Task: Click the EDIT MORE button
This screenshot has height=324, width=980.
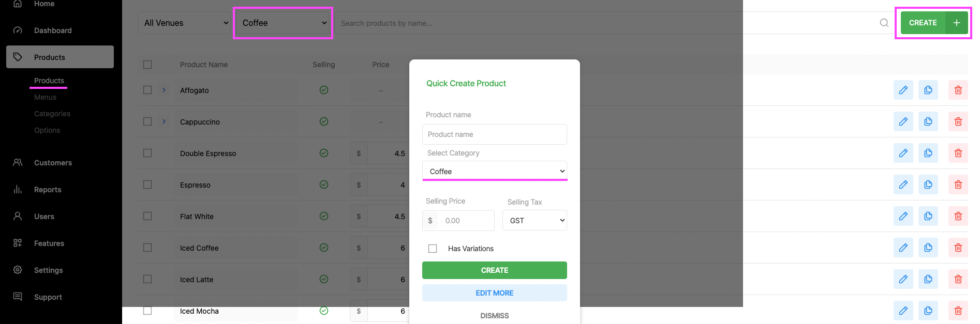Action: coord(494,293)
